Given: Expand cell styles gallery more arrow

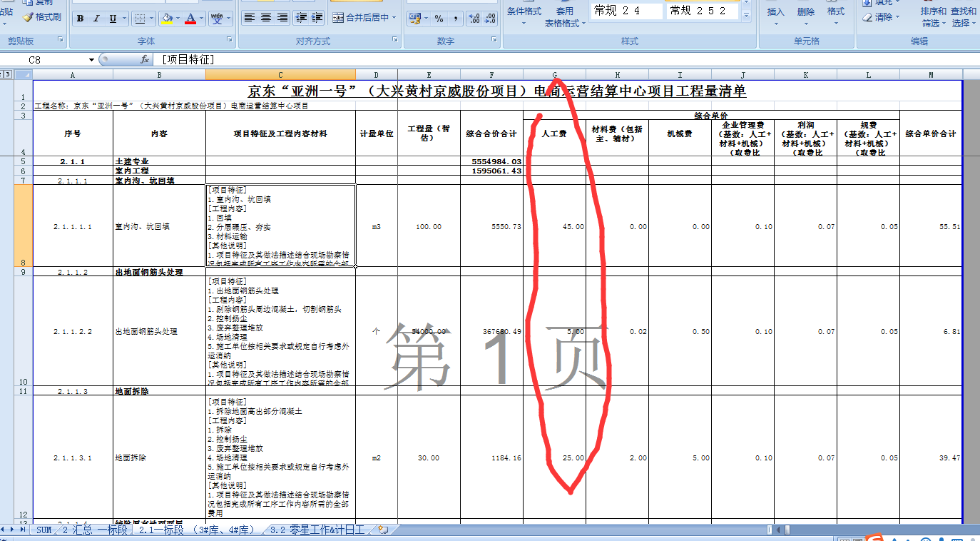Looking at the screenshot, I should pos(746,15).
